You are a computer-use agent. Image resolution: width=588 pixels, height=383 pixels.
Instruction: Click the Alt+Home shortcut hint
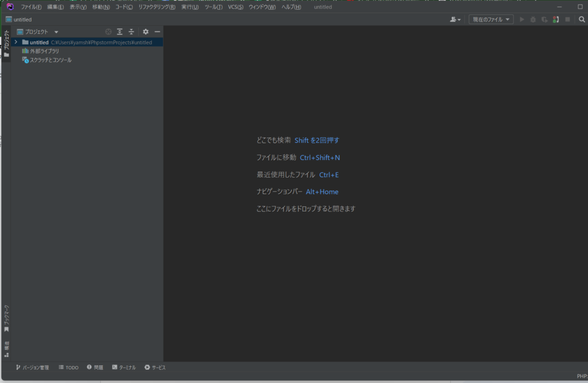tap(322, 192)
